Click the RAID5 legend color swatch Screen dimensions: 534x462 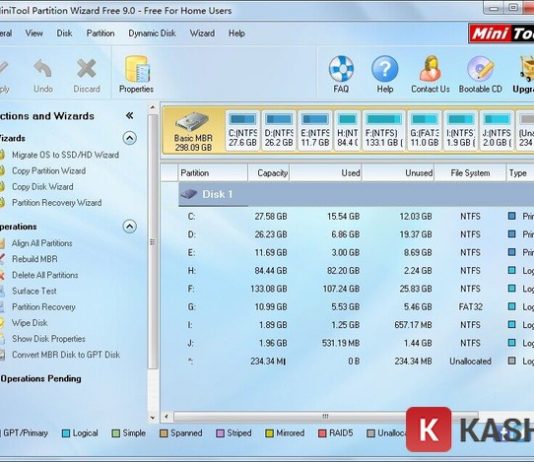click(322, 433)
